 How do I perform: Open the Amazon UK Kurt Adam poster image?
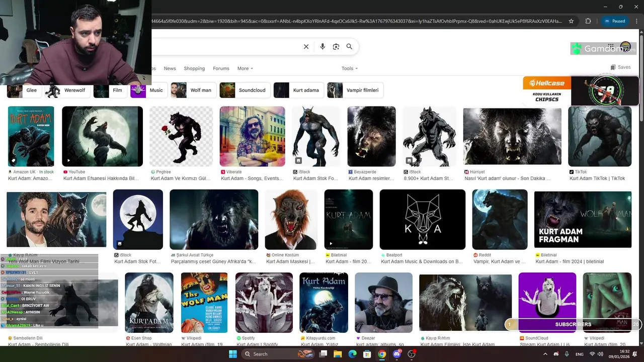click(x=31, y=136)
